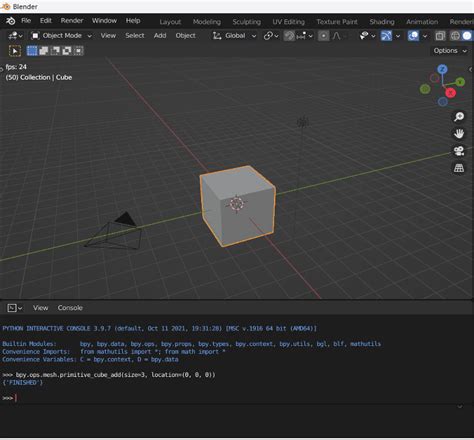This screenshot has width=474, height=440.
Task: Open the Help menu
Action: 133,21
